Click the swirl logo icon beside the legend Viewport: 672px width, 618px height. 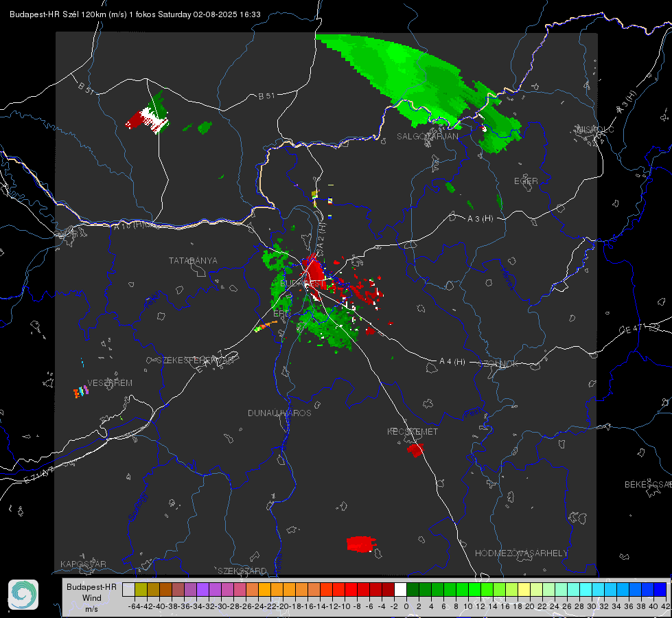(23, 595)
